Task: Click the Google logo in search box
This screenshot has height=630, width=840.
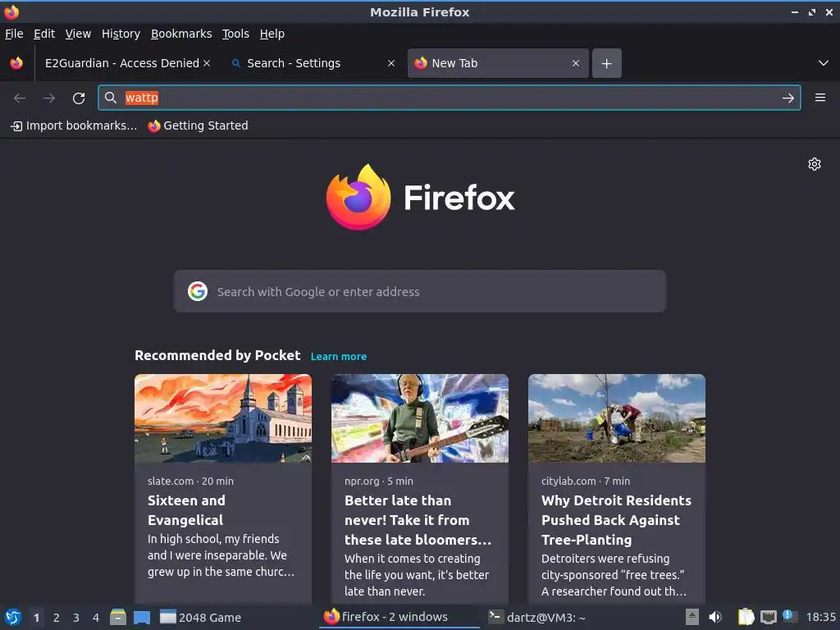Action: (198, 291)
